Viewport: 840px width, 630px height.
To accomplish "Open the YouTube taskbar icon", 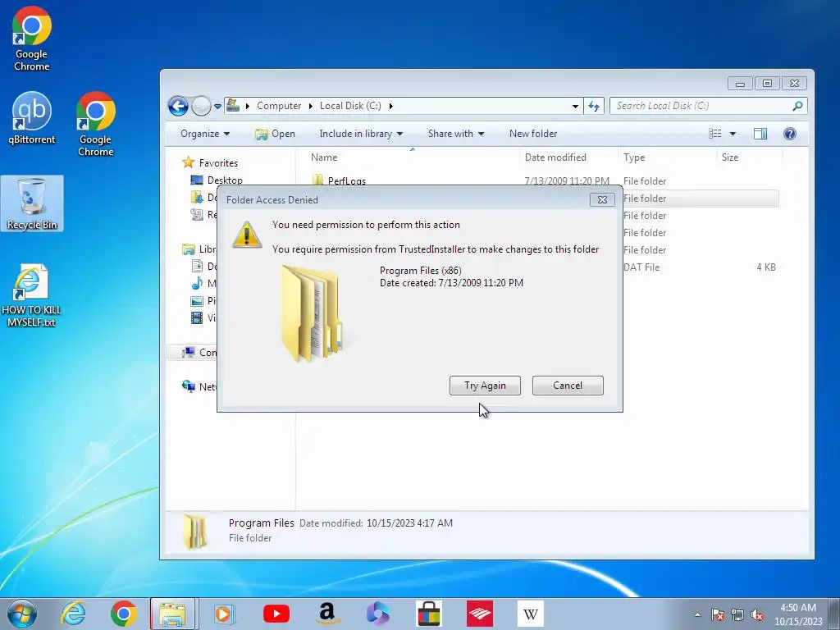I will pyautogui.click(x=276, y=614).
